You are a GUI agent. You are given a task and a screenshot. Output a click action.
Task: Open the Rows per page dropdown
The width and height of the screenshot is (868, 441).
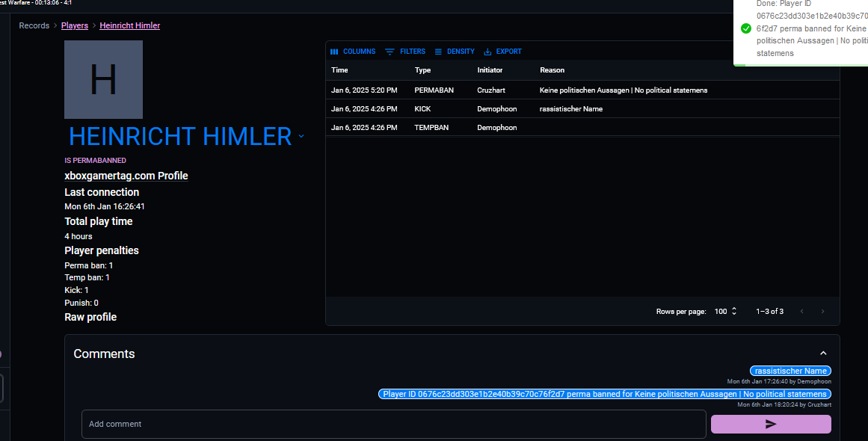(x=724, y=311)
